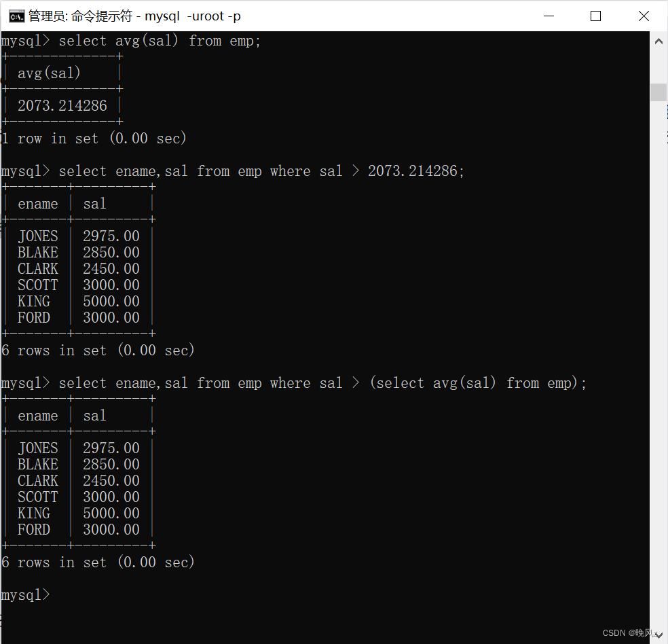Click the value 2073.214286 in the output
668x644 pixels.
[x=62, y=105]
